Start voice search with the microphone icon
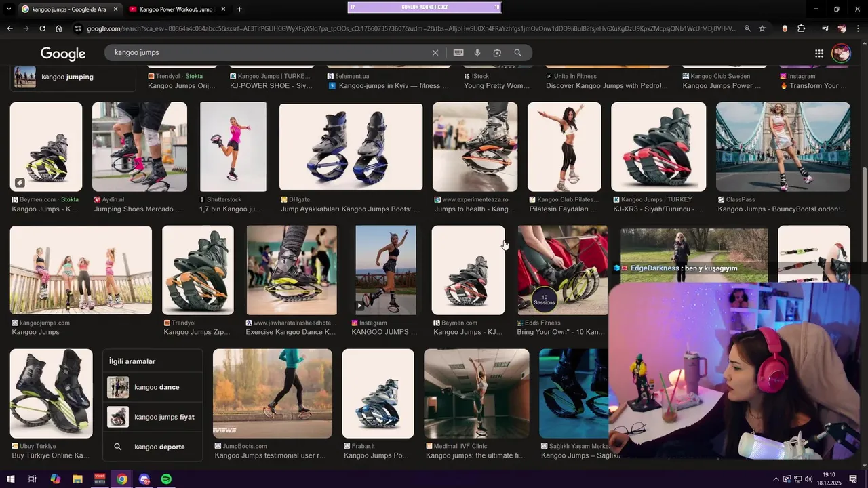This screenshot has height=488, width=868. pos(477,53)
